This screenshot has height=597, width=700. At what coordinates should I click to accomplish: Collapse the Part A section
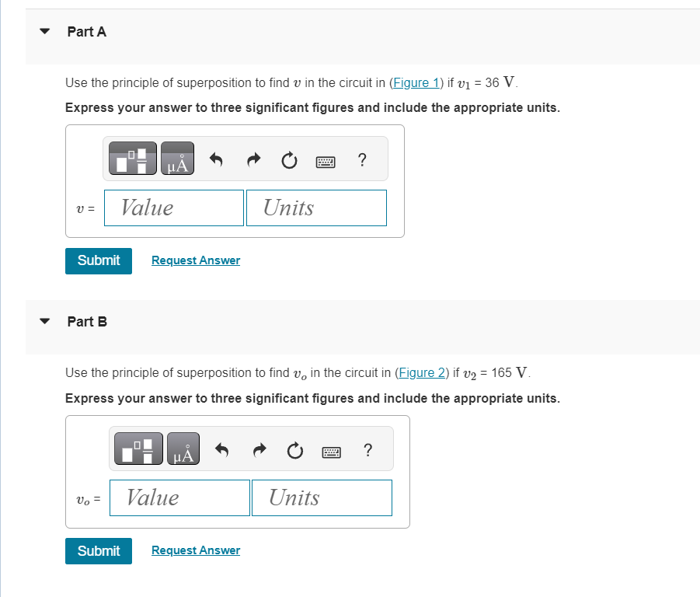(44, 31)
